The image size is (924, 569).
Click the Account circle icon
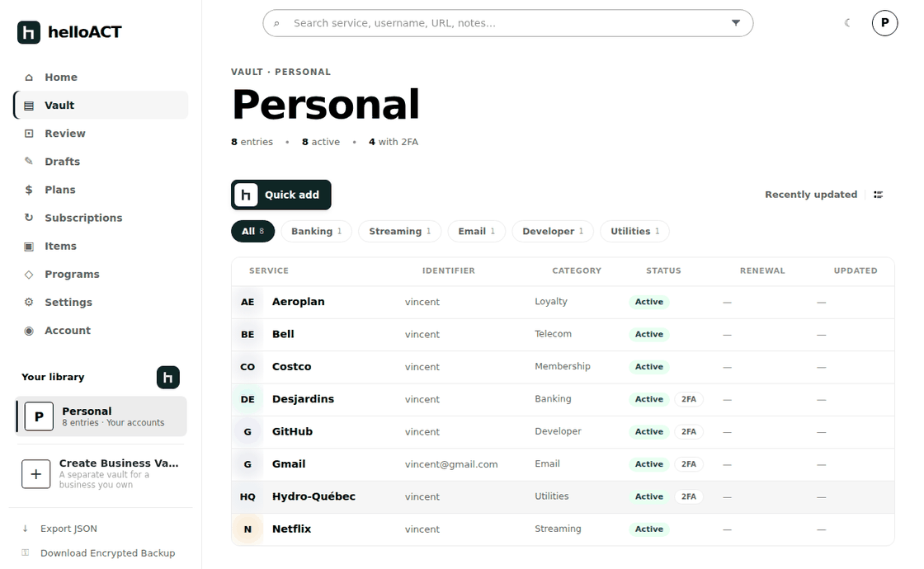[29, 331]
